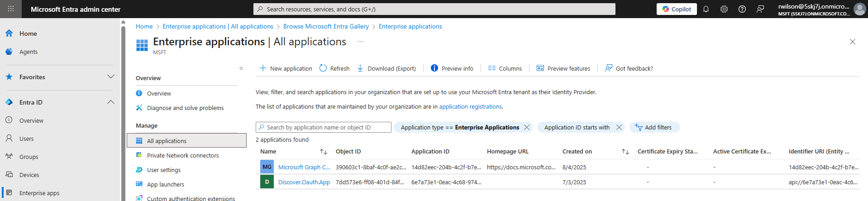This screenshot has width=868, height=201.
Task: Remove Application ID starts with filter
Action: tap(619, 127)
